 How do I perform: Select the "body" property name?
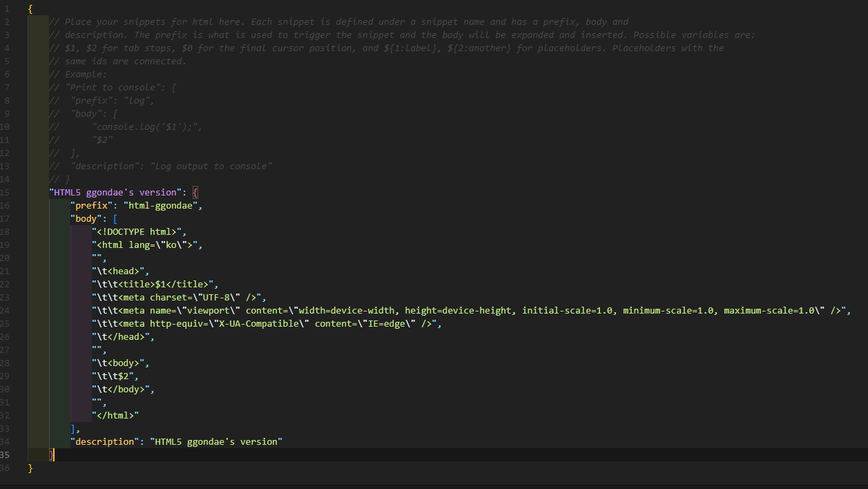tap(86, 218)
